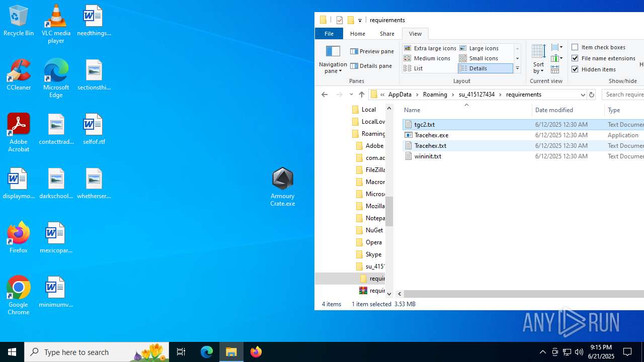
Task: Click the Navigation pane button
Action: coord(333,59)
